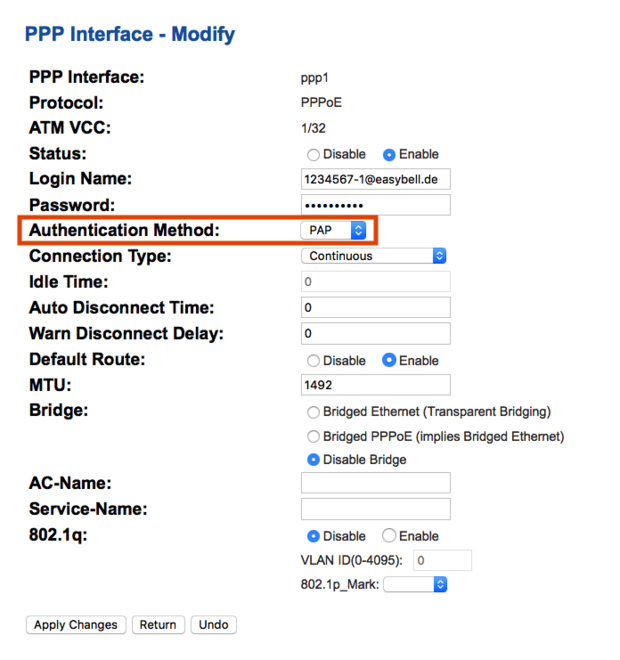Open the Connection Type dropdown
620x660 pixels.
(374, 256)
